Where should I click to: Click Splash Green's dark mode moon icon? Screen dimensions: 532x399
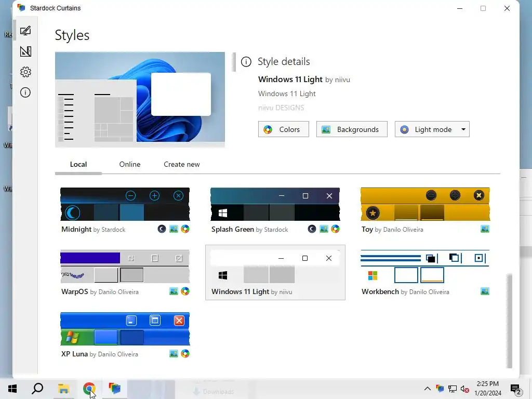pos(312,229)
